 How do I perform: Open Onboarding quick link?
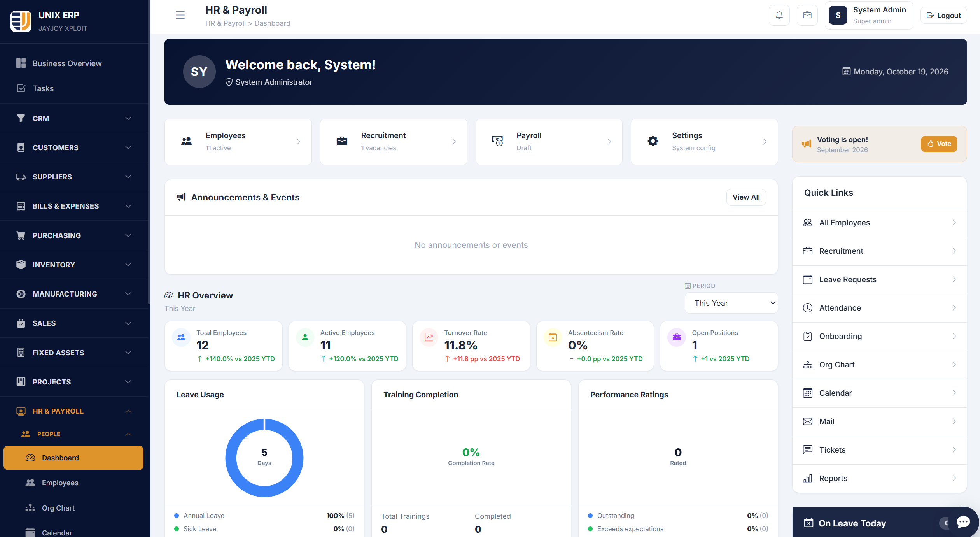[880, 337]
